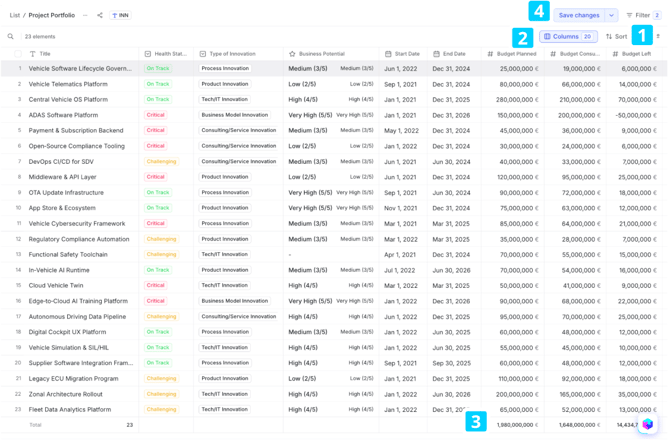Image resolution: width=670 pixels, height=441 pixels.
Task: Click the Critical status tag on ADAS Software Platform
Action: pos(156,115)
